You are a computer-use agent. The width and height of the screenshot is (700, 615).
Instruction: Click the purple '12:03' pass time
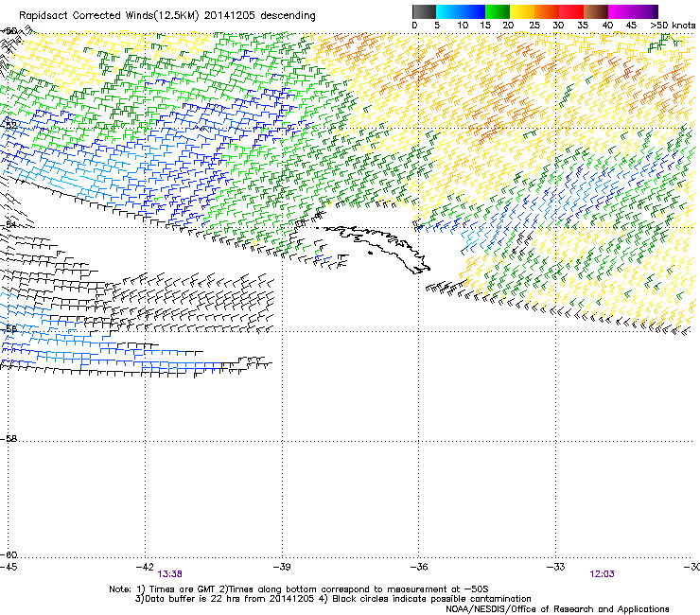click(602, 574)
